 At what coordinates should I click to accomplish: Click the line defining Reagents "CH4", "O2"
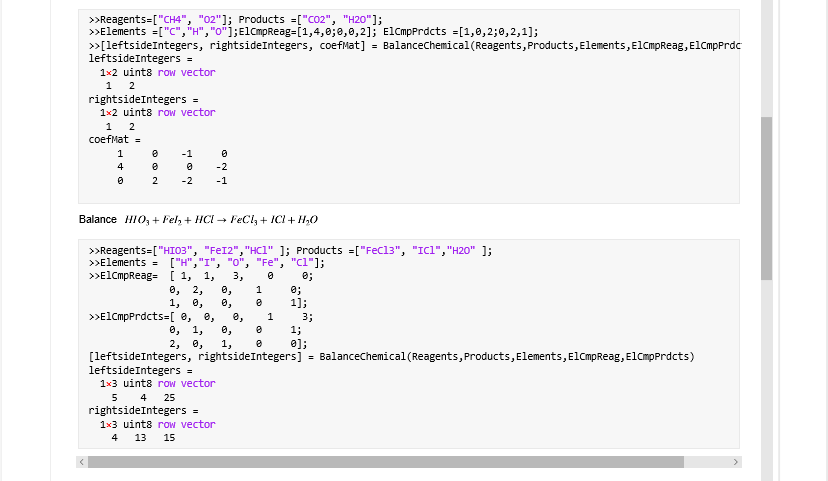(236, 20)
